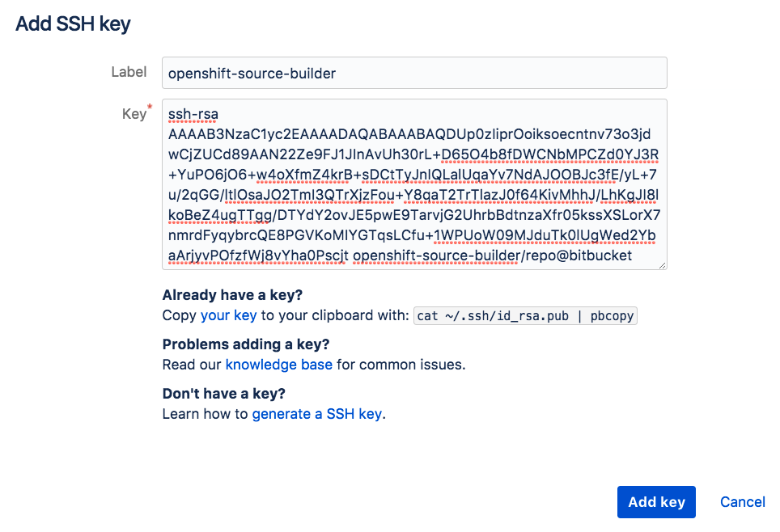Click the "Key" field label
The image size is (780, 532).
tap(134, 114)
